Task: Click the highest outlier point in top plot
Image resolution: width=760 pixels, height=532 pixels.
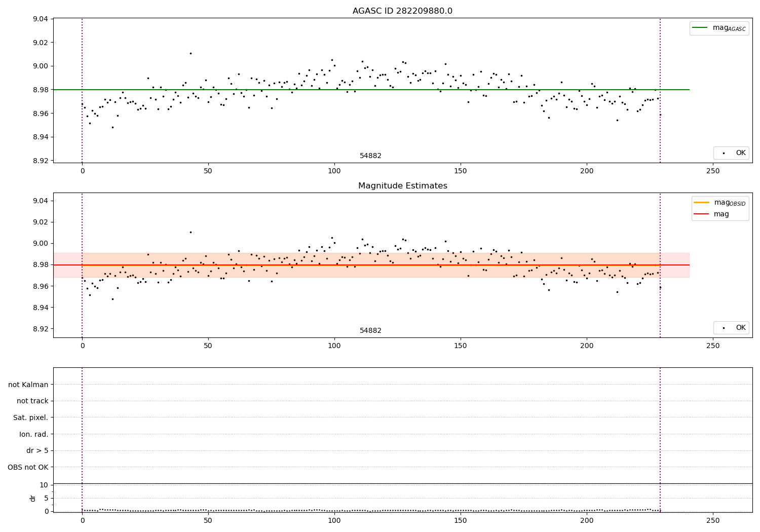Action: coord(191,53)
